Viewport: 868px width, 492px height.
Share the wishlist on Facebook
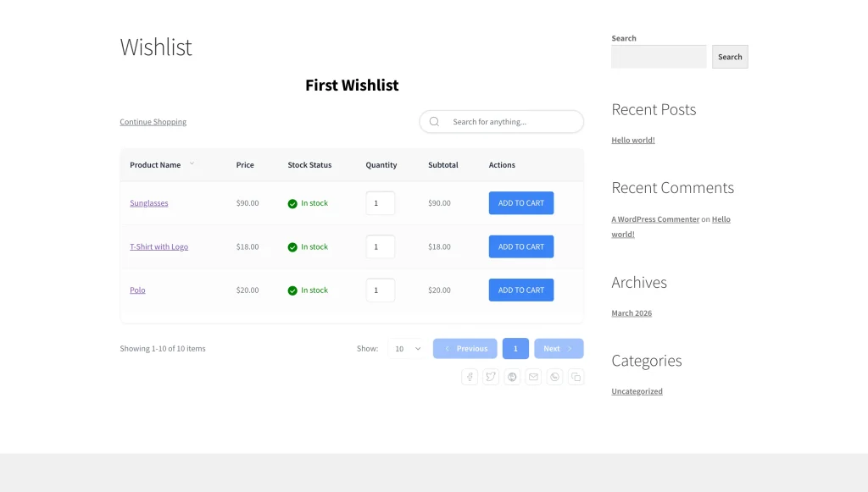click(470, 377)
